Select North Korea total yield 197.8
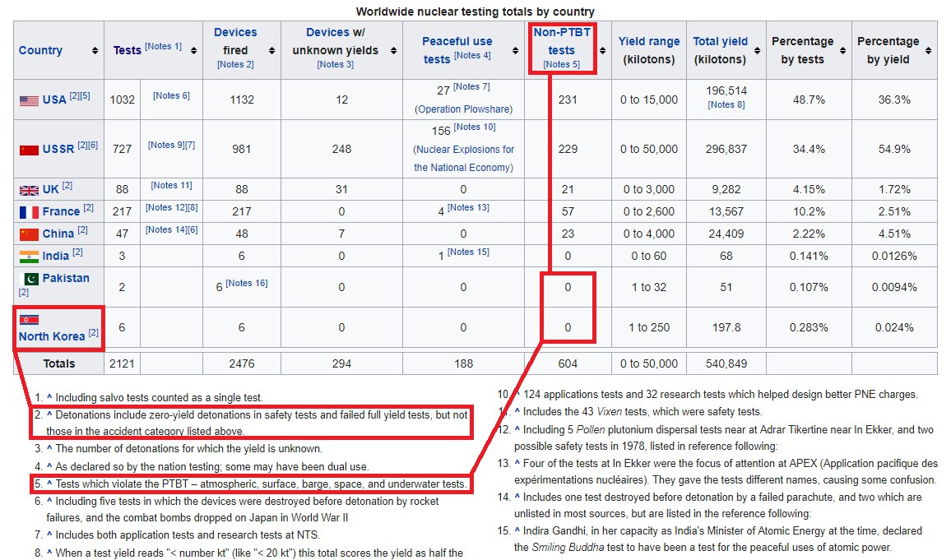The image size is (951, 560). click(726, 328)
